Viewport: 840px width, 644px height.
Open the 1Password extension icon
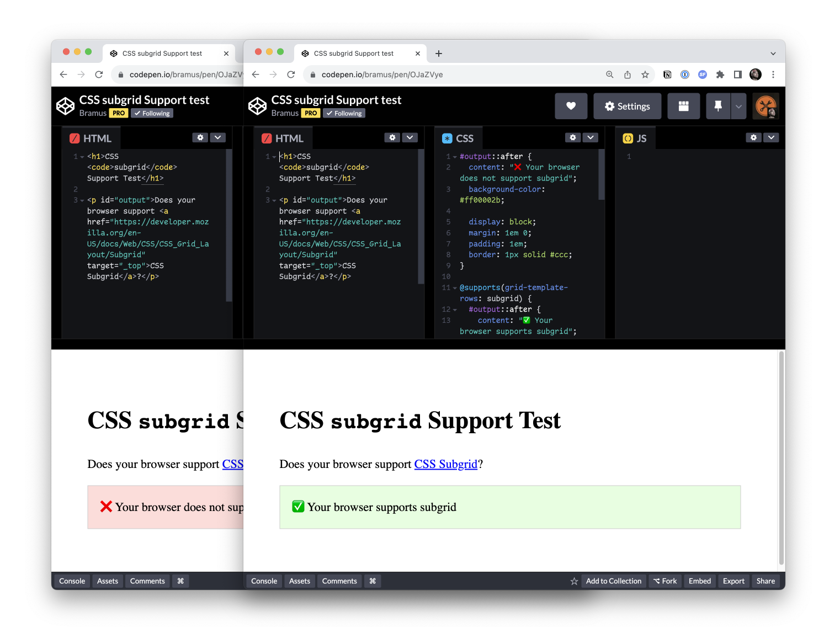685,74
